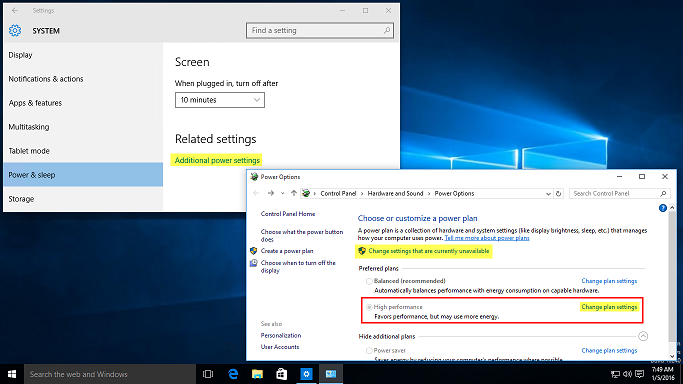
Task: Open Notifications & actions settings
Action: (x=83, y=79)
